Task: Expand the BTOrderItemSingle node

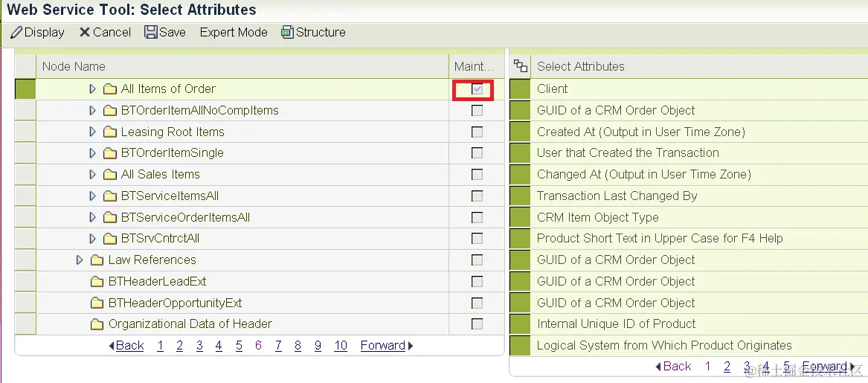Action: point(92,153)
